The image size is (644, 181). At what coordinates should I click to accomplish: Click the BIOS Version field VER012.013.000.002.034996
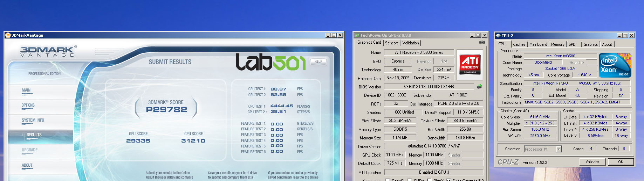[429, 87]
